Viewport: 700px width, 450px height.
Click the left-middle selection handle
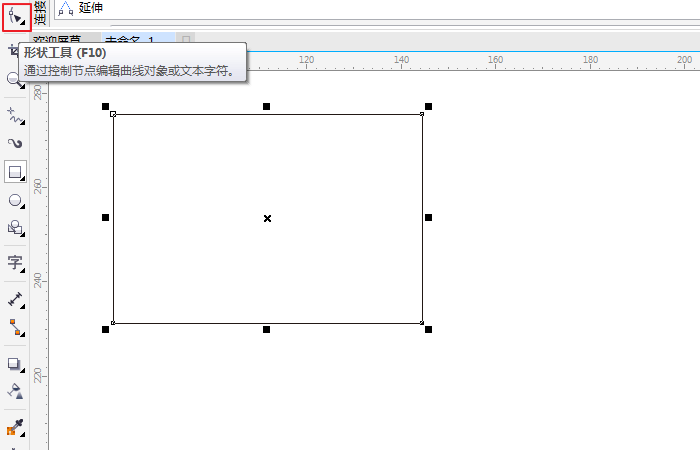[105, 217]
